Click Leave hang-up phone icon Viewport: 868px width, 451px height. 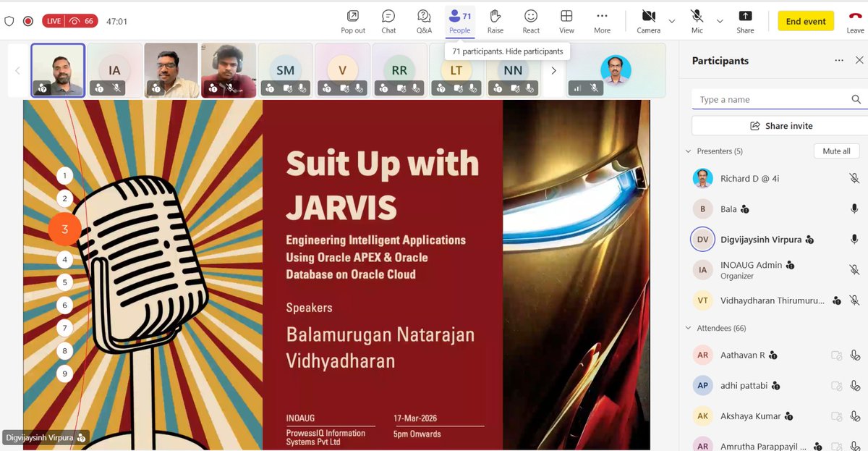coord(856,17)
